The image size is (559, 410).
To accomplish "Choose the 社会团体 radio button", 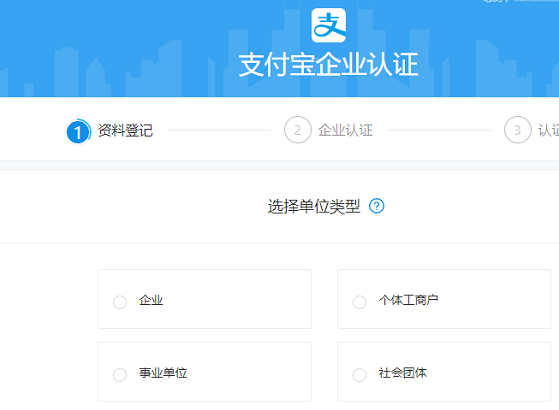I will click(x=359, y=375).
